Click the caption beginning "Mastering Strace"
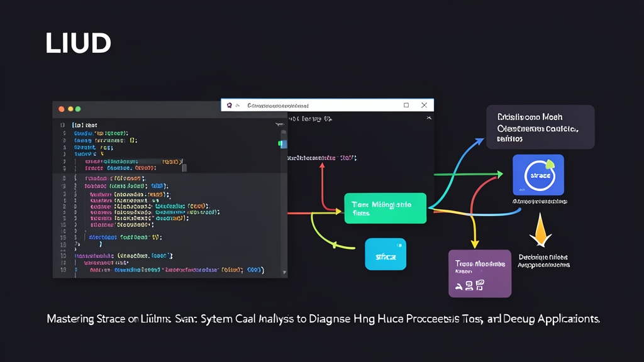The image size is (644, 362). click(323, 319)
